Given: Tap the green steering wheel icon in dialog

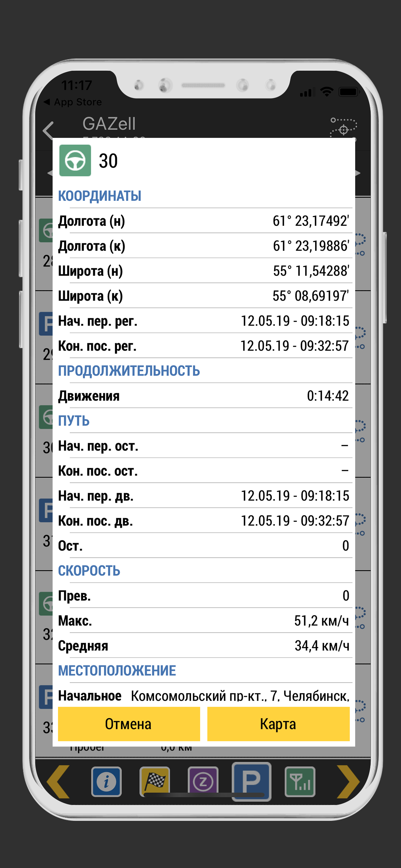Looking at the screenshot, I should coord(75,160).
